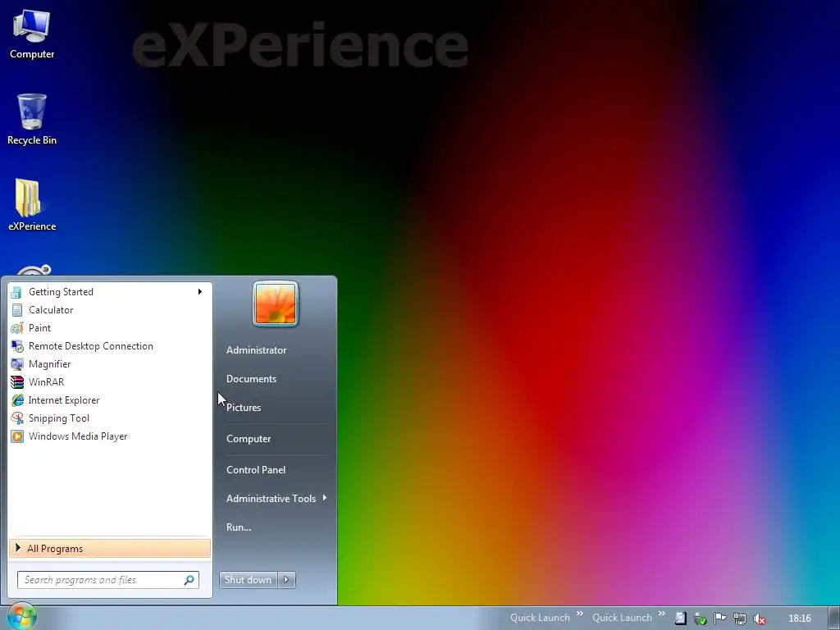
Task: Click the second Quick Launch toolbar label
Action: 622,618
